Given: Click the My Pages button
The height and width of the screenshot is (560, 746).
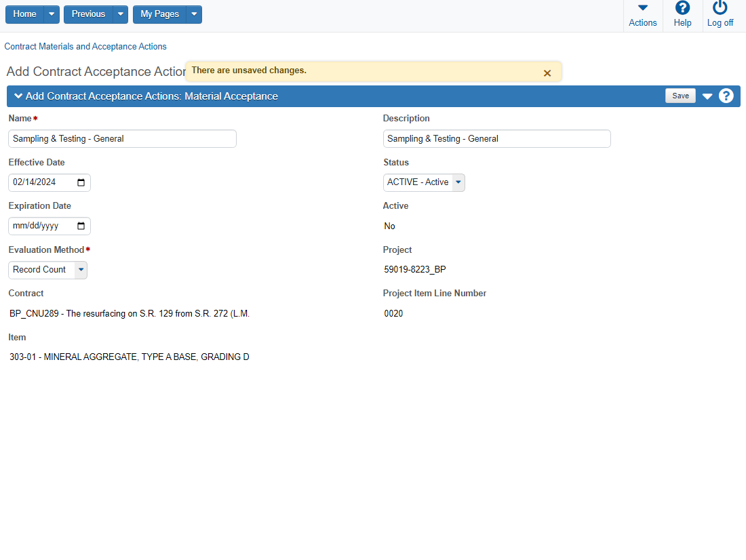Looking at the screenshot, I should [159, 14].
